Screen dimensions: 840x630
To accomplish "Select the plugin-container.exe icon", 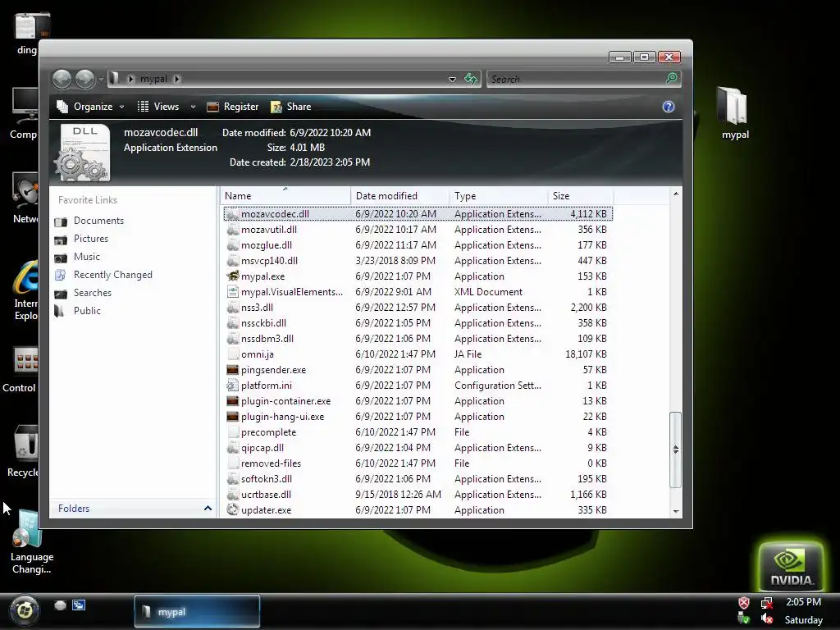I will tap(232, 400).
